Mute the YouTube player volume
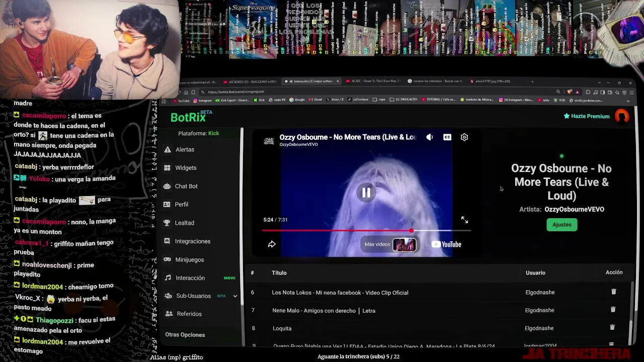 (x=429, y=137)
